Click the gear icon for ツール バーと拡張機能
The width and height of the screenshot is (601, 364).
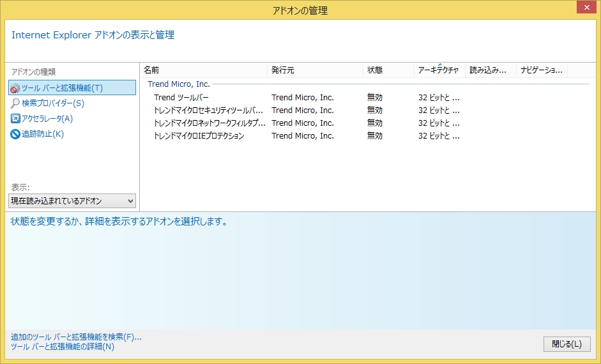[15, 88]
